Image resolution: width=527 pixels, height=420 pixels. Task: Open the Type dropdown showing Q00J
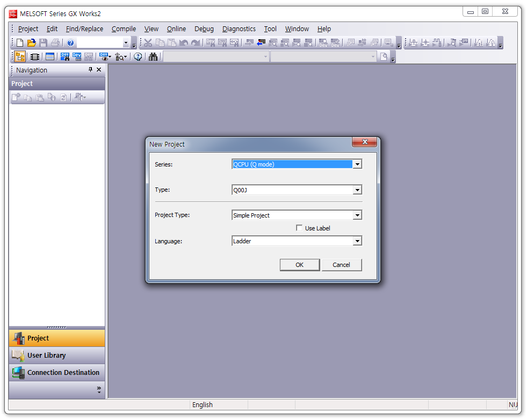(x=357, y=190)
